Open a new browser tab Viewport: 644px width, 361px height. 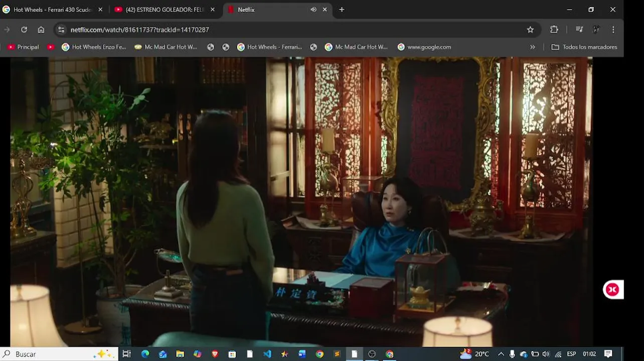pos(342,10)
